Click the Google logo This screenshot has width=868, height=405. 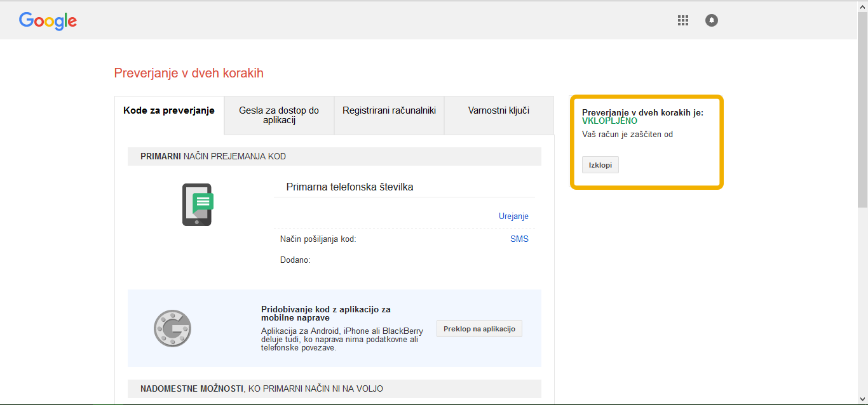48,21
